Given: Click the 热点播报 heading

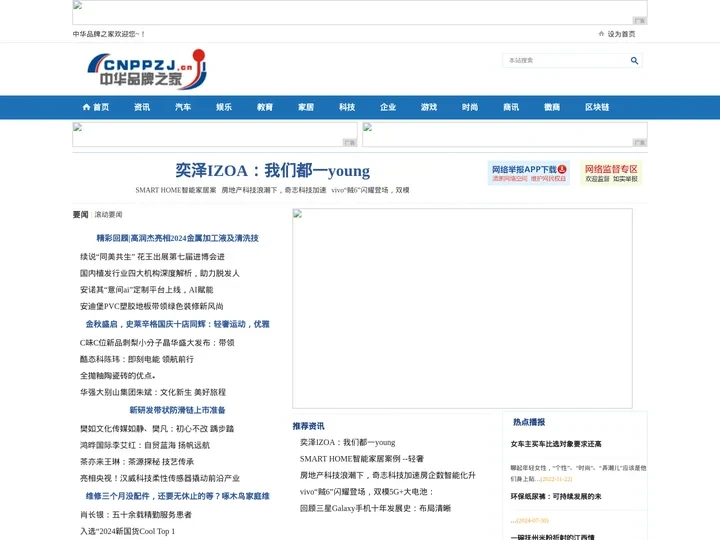Looking at the screenshot, I should click(529, 422).
